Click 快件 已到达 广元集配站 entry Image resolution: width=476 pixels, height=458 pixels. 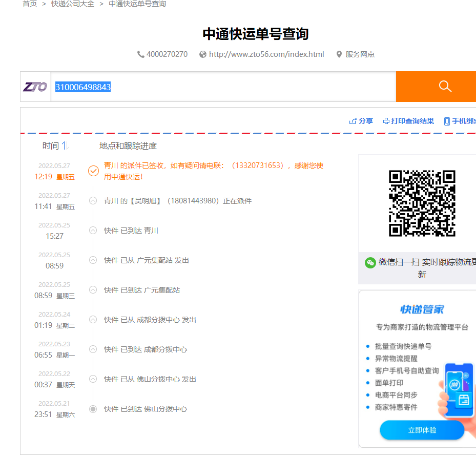pyautogui.click(x=142, y=290)
